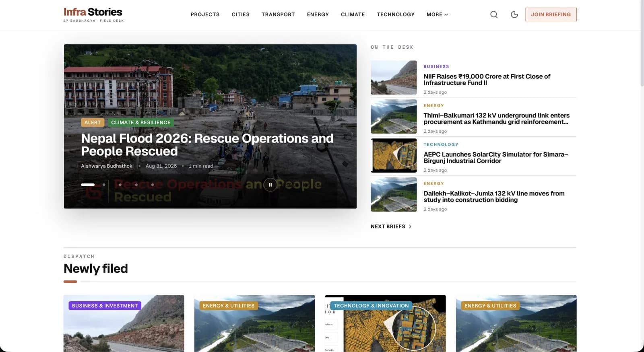Click the ON THE DESK heading

tap(392, 47)
